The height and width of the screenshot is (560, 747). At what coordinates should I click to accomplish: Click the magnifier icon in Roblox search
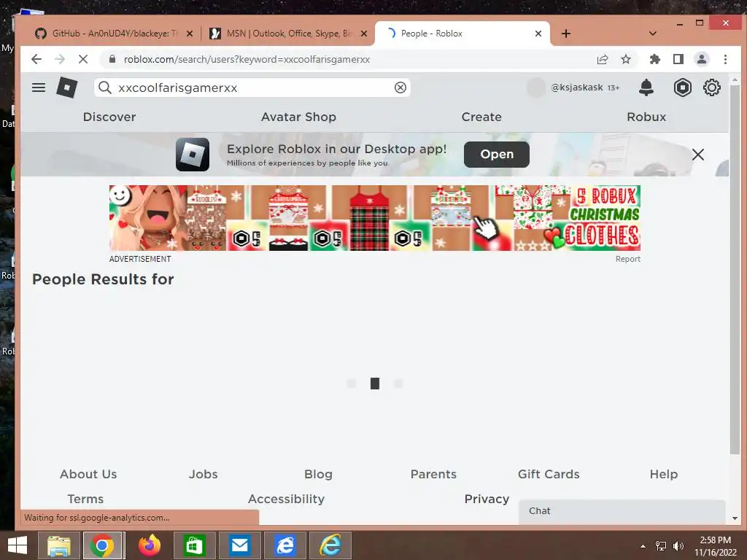tap(105, 87)
